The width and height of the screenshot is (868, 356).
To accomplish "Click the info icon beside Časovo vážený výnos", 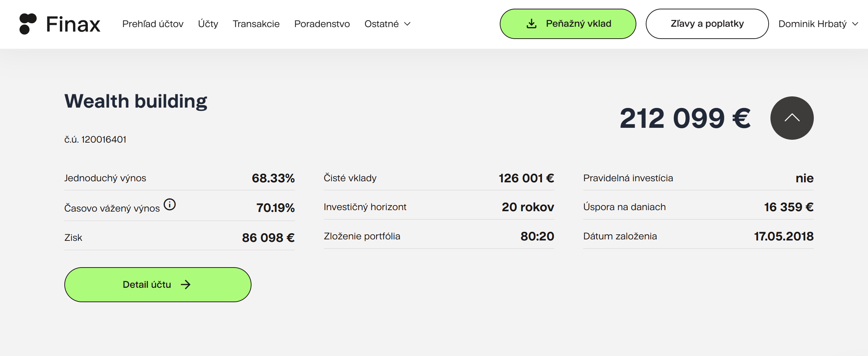I will pyautogui.click(x=169, y=205).
